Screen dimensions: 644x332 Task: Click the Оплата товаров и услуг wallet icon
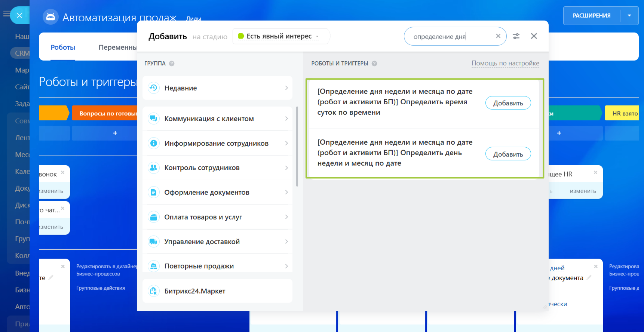[x=153, y=217]
